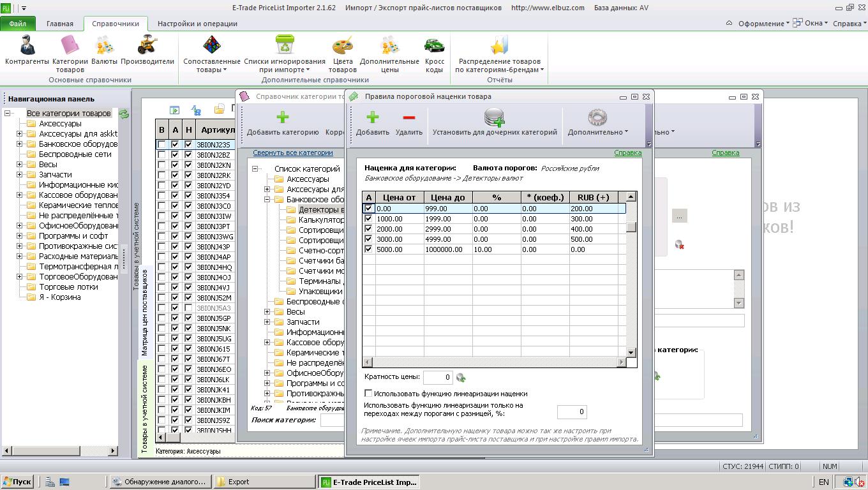
Task: Select Детекторы category in category list
Action: point(322,210)
